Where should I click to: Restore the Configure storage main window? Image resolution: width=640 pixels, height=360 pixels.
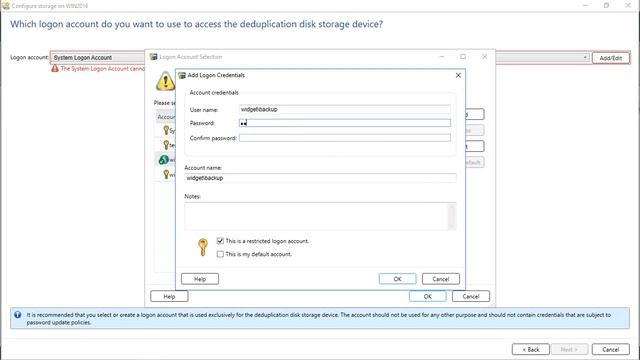[x=607, y=5]
